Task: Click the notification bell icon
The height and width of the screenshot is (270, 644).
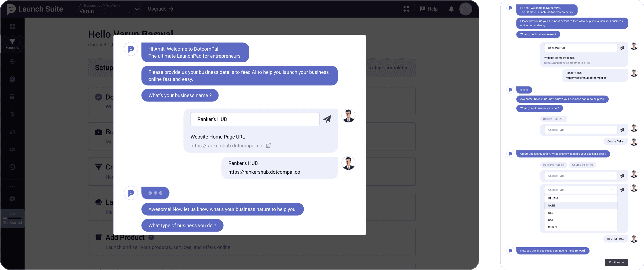Action: click(451, 9)
